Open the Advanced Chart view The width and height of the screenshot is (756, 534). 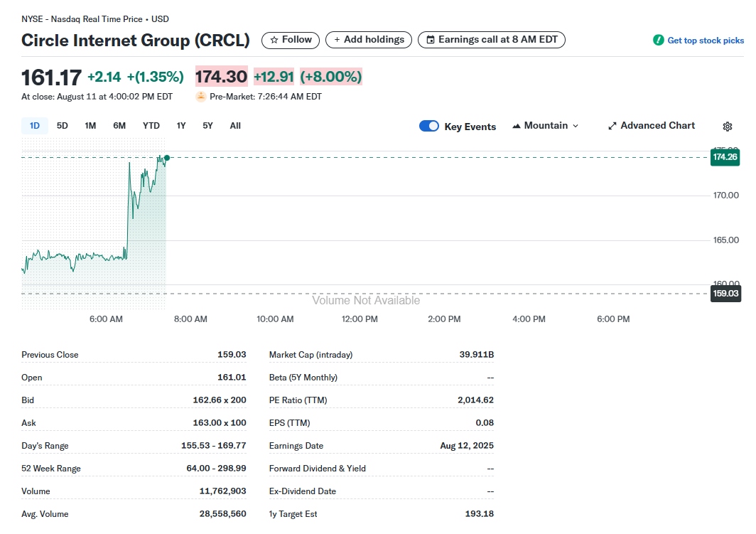[x=652, y=125]
